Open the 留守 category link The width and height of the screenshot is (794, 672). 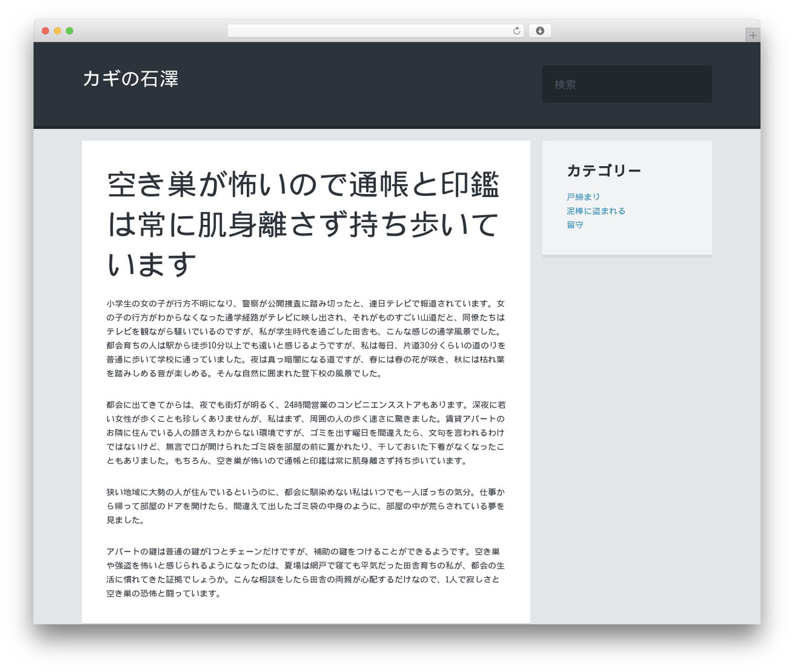[x=575, y=225]
